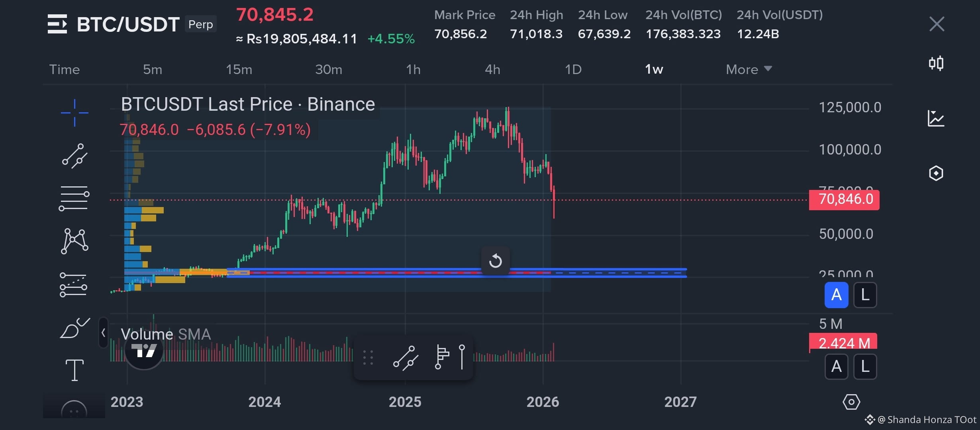Screen dimensions: 980x430
Task: Click the 125,000.0 price axis label
Action: tap(850, 107)
